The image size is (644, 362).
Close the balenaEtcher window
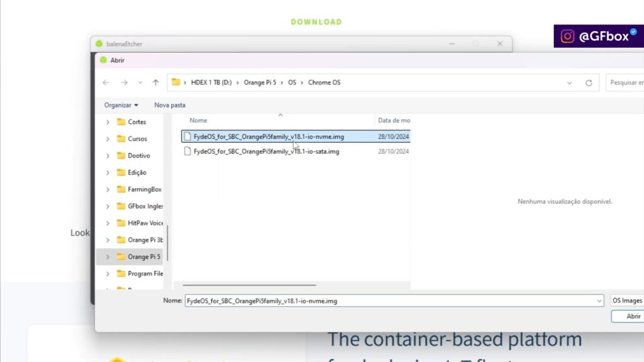pos(500,43)
